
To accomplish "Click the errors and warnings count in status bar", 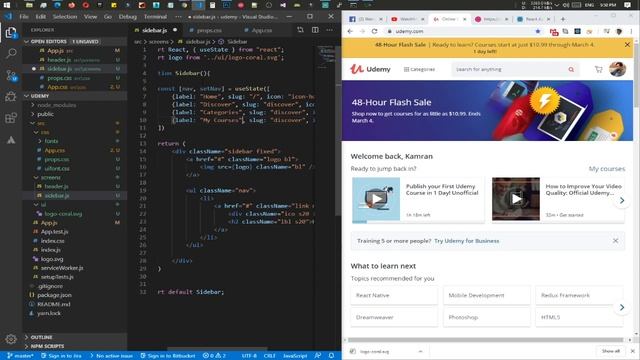I will coord(214,356).
